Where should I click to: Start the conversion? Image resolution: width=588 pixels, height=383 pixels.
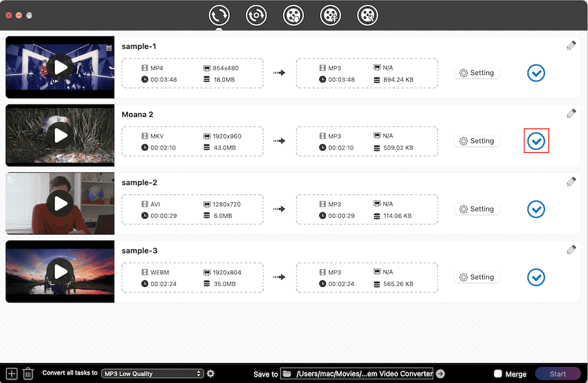point(557,374)
